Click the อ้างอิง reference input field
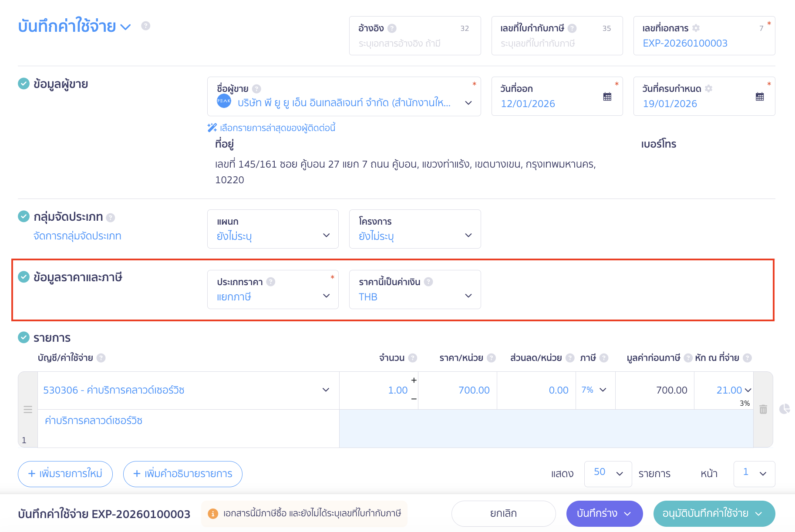The height and width of the screenshot is (532, 795). 414,44
